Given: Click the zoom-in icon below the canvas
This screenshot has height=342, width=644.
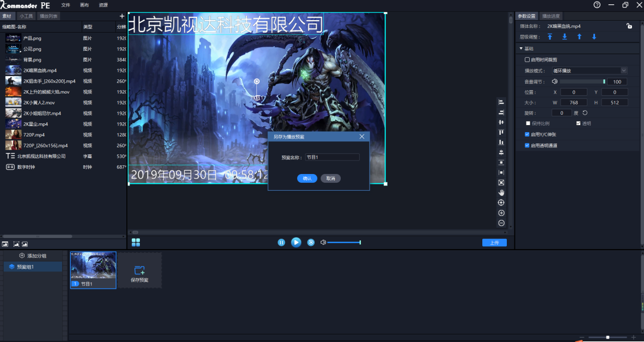Looking at the screenshot, I should 501,212.
